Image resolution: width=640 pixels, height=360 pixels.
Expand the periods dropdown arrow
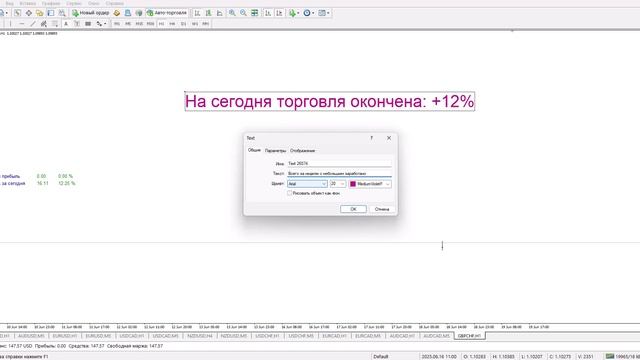coord(313,13)
